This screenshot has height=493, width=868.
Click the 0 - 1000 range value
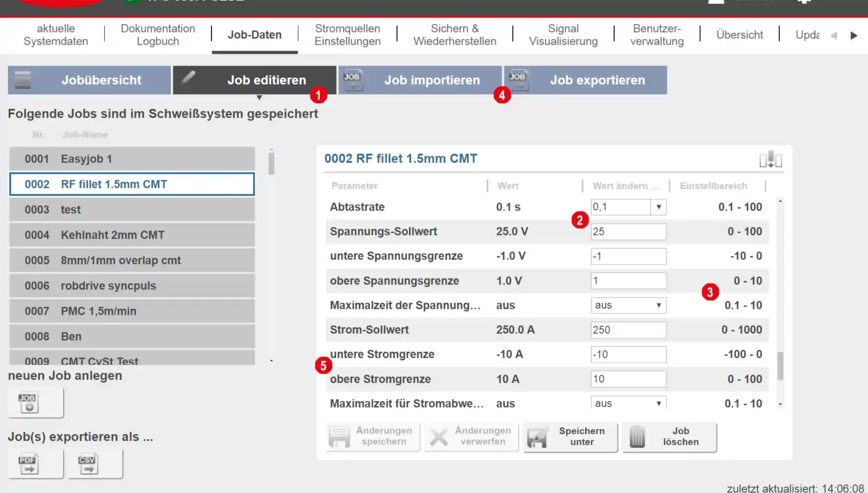tap(742, 330)
